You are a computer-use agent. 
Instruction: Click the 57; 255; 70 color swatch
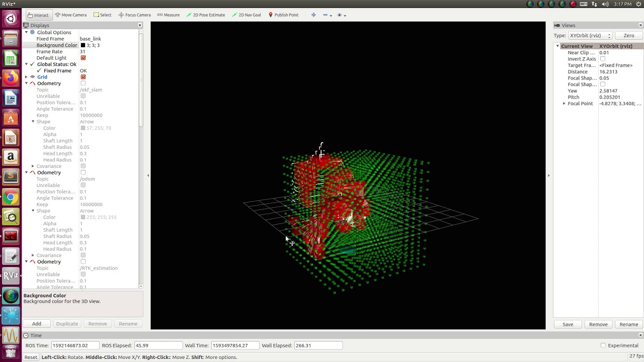(83, 128)
